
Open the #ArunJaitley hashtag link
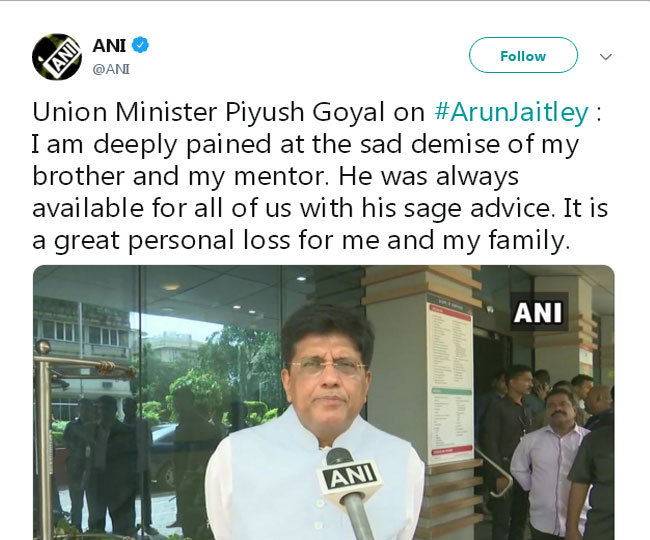click(511, 112)
